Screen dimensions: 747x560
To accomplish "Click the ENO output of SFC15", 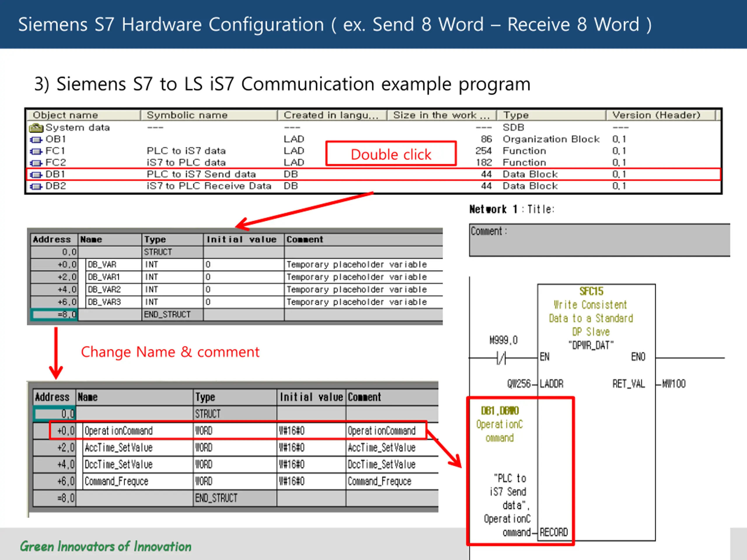I will (638, 357).
